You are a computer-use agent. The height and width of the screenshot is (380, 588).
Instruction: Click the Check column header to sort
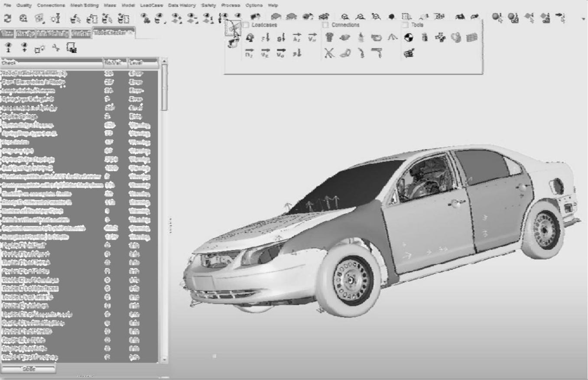click(51, 63)
